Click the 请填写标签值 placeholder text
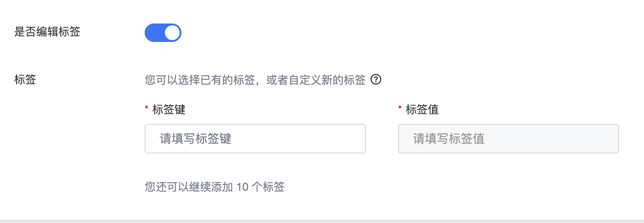 click(x=449, y=139)
